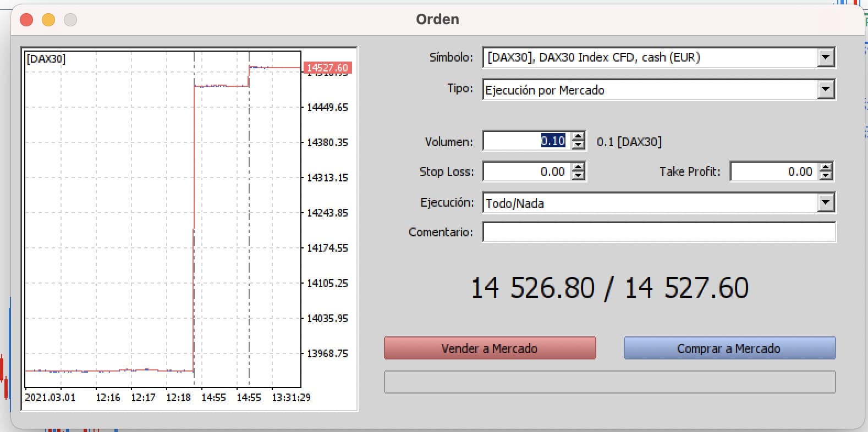Click the 2021.03.01 date label on the chart
The image size is (868, 432).
click(50, 397)
